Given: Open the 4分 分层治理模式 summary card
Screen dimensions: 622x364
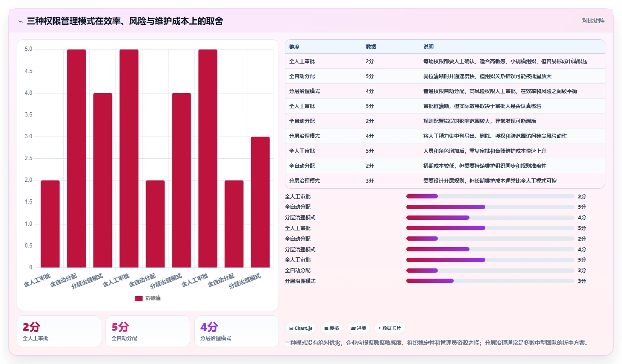Looking at the screenshot, I should tap(237, 332).
